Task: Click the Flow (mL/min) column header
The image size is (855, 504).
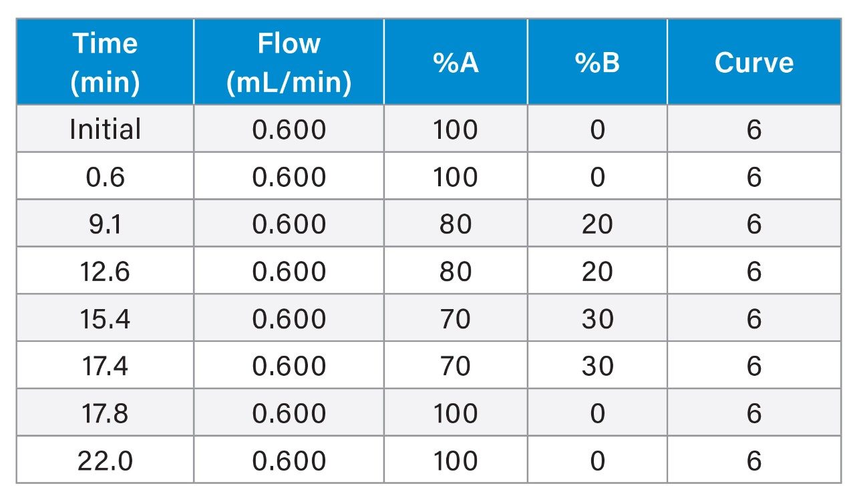Action: tap(289, 62)
